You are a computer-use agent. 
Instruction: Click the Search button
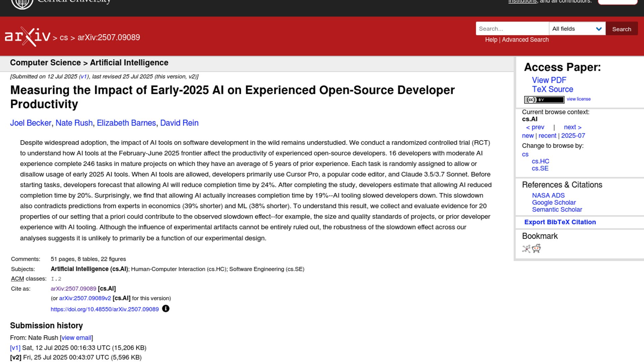coord(621,29)
